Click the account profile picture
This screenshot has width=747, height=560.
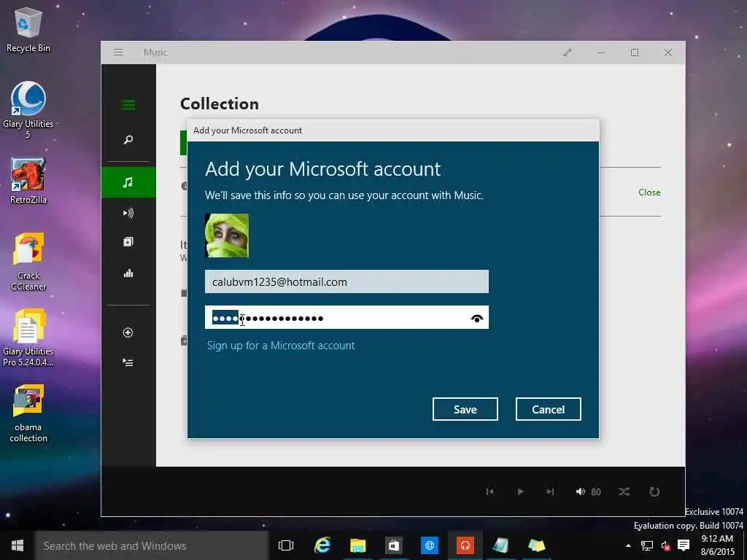coord(227,236)
